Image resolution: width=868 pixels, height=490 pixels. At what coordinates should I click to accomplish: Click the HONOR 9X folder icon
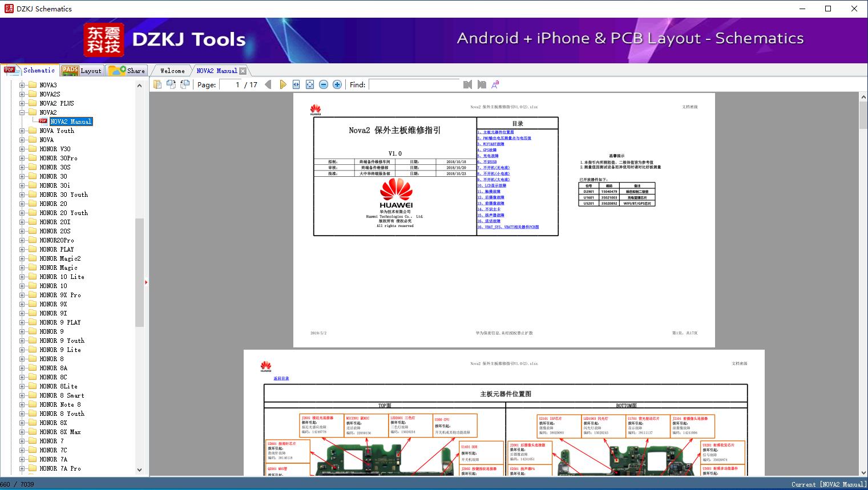(x=33, y=304)
